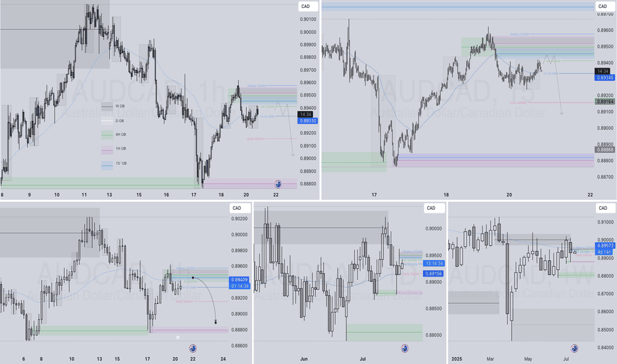Select the D OB white legend swatch
Image resolution: width=617 pixels, height=364 pixels.
pyautogui.click(x=107, y=121)
